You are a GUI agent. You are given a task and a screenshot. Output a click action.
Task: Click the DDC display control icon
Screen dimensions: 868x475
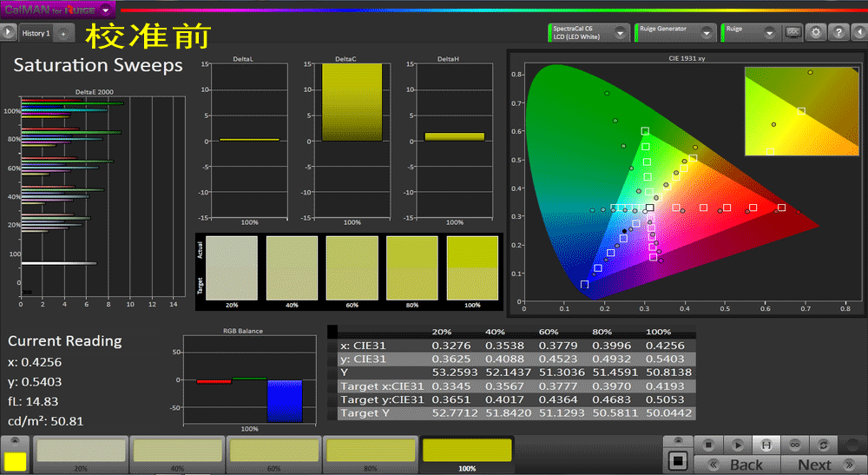792,32
